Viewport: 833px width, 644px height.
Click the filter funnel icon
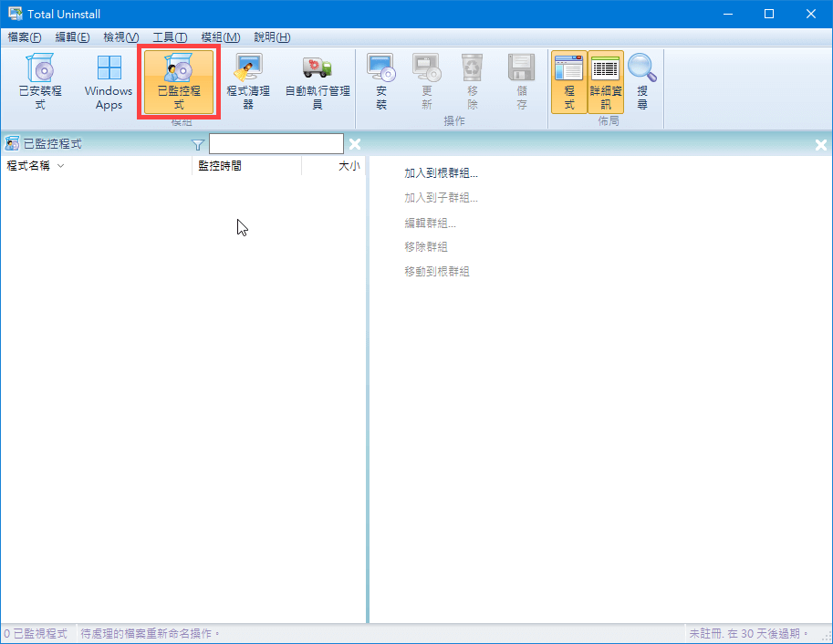[x=198, y=145]
